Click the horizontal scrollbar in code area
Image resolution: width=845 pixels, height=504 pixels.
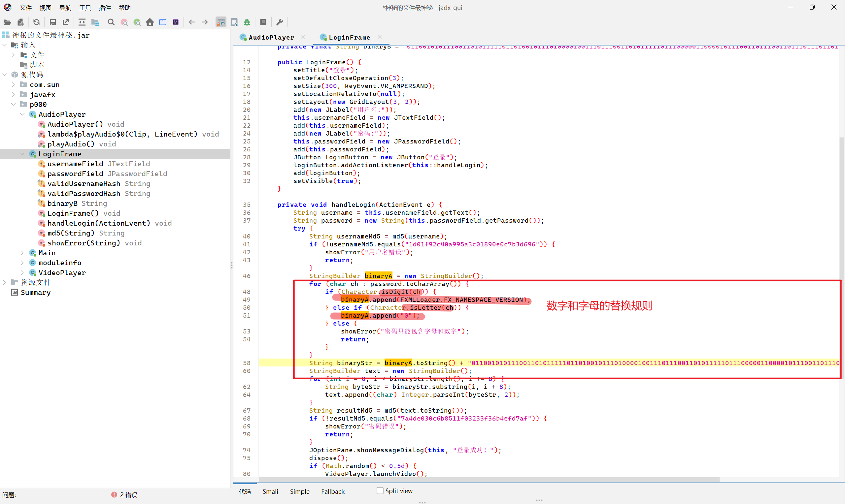click(489, 480)
